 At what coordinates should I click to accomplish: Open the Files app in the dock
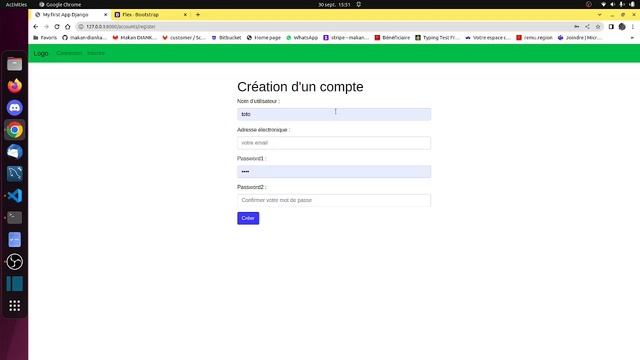point(14,64)
